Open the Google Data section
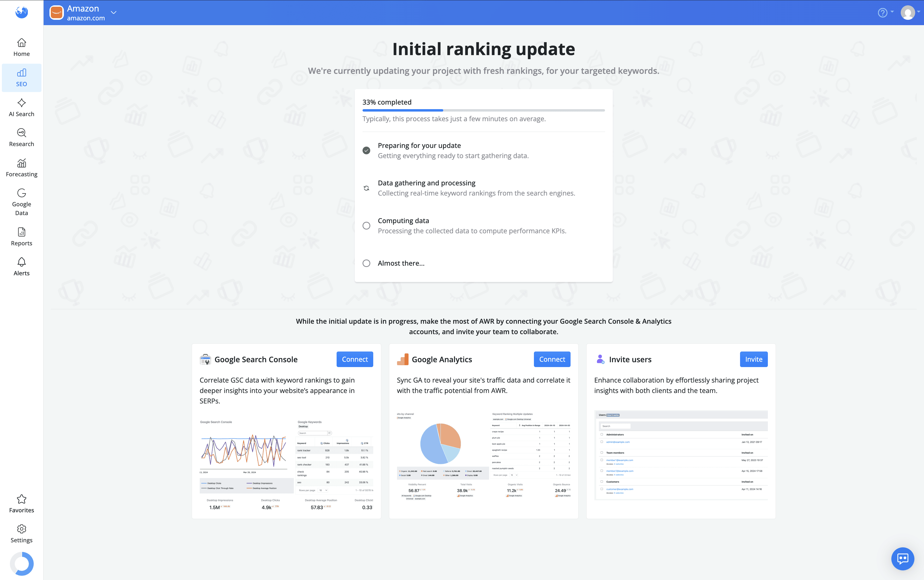Viewport: 924px width, 580px height. pos(21,203)
